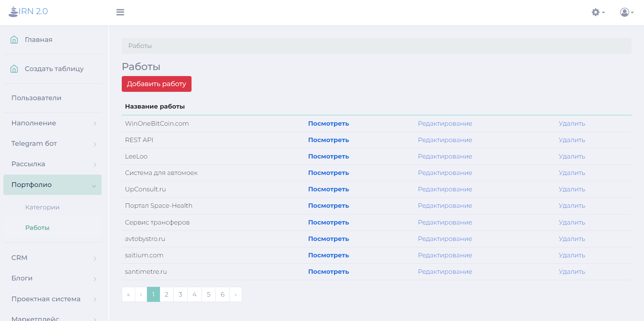Viewport: 644px width, 321px height.
Task: Edit the LeeLoo work
Action: (445, 156)
